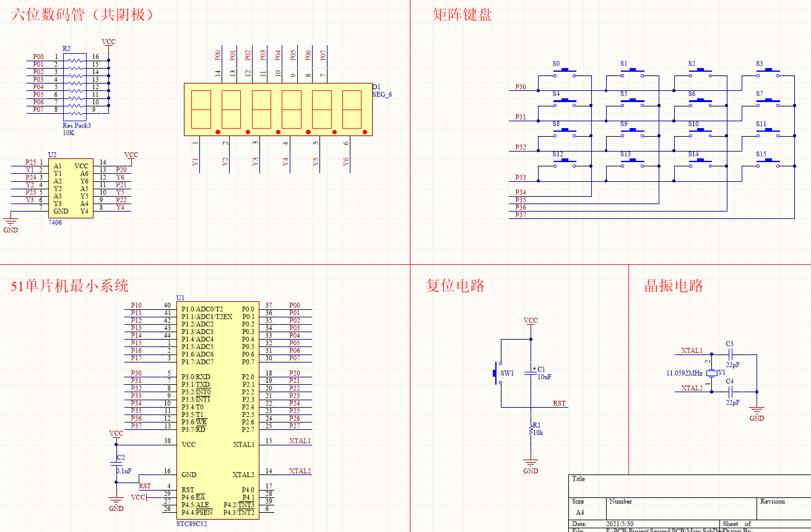Click the GND symbol below resistor R1
This screenshot has width=811, height=532.
[x=531, y=466]
